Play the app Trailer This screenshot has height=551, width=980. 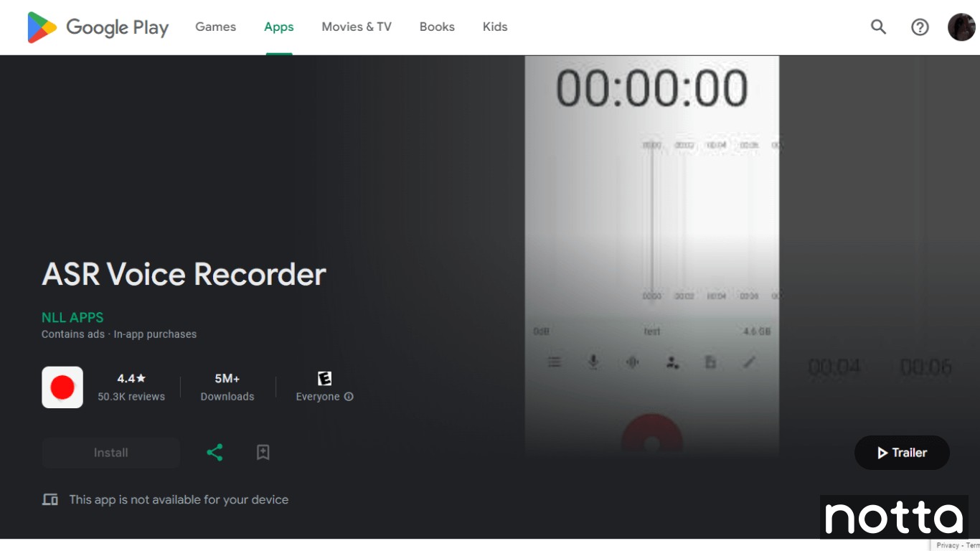click(x=902, y=453)
